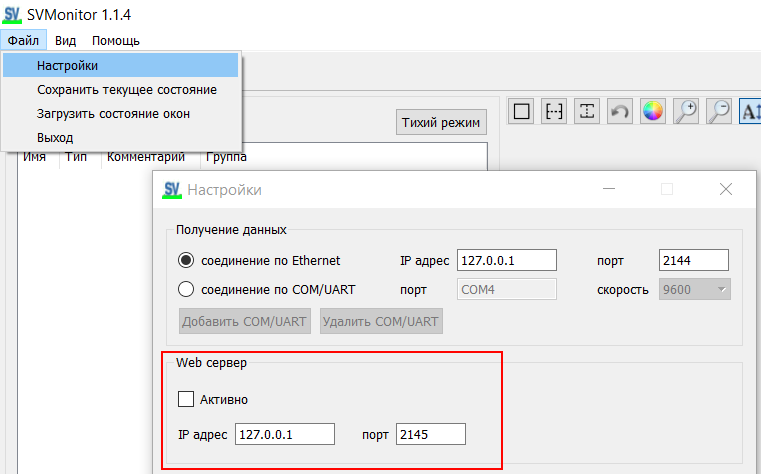The image size is (761, 474).
Task: Choose 'Загрузить состояние окон' menu item
Action: (120, 114)
